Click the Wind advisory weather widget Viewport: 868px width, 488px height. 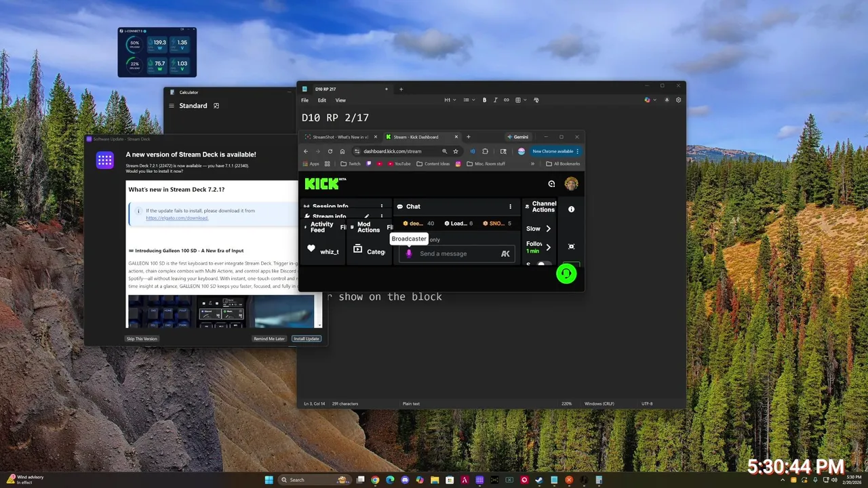(x=25, y=479)
